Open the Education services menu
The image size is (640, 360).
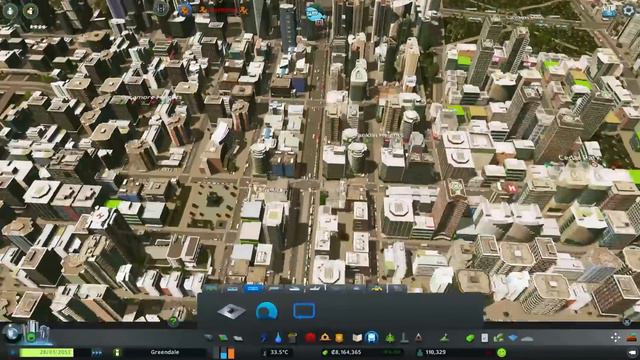point(357,338)
